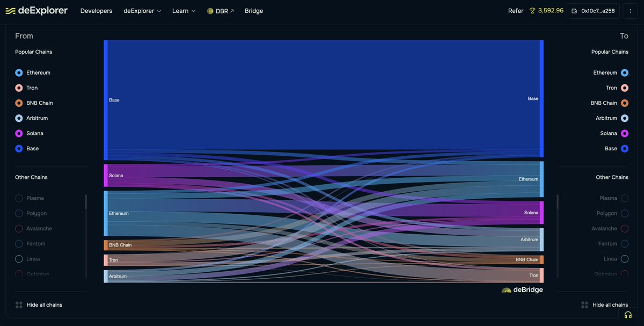
Task: Click the headphones support icon
Action: [x=628, y=315]
